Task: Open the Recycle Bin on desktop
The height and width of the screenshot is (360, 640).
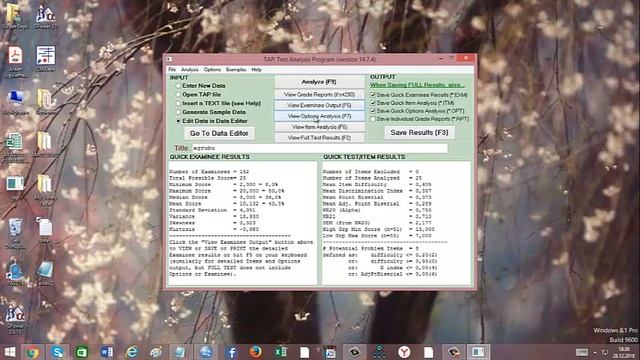Action: click(x=16, y=233)
